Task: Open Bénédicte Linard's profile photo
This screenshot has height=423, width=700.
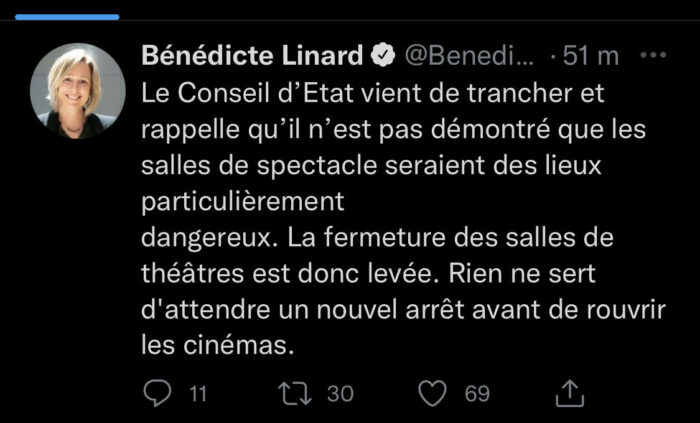Action: click(78, 91)
